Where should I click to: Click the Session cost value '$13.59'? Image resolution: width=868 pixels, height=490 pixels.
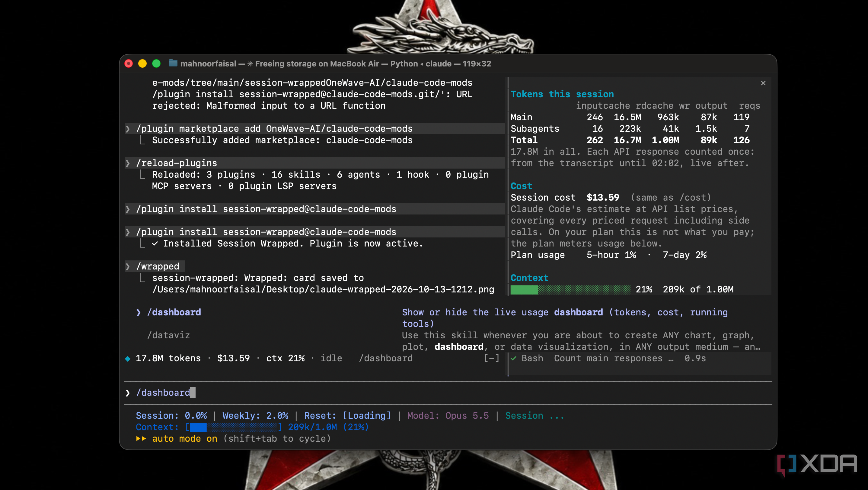click(603, 197)
